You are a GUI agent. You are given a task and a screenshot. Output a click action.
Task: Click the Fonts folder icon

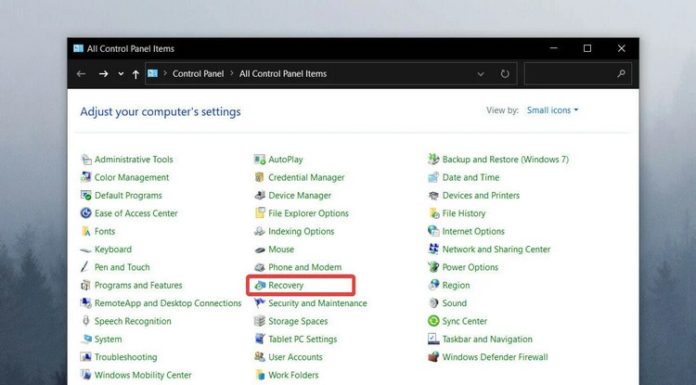[86, 231]
